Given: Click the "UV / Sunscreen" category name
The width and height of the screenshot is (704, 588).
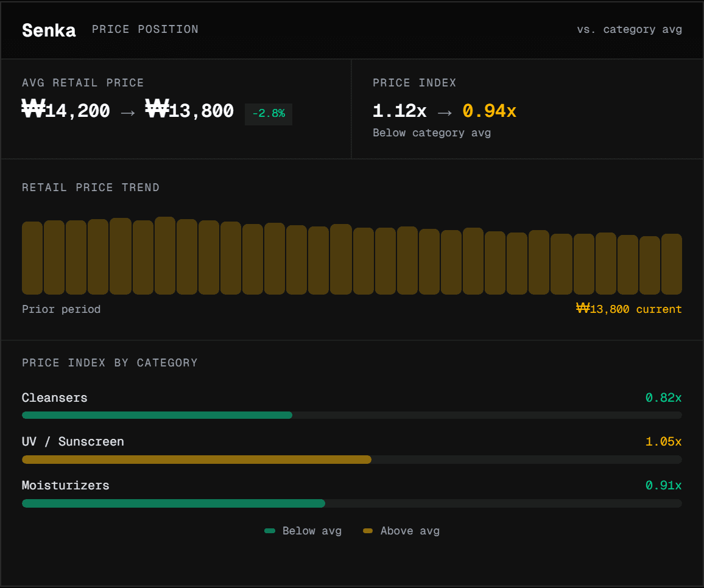Looking at the screenshot, I should [x=72, y=442].
